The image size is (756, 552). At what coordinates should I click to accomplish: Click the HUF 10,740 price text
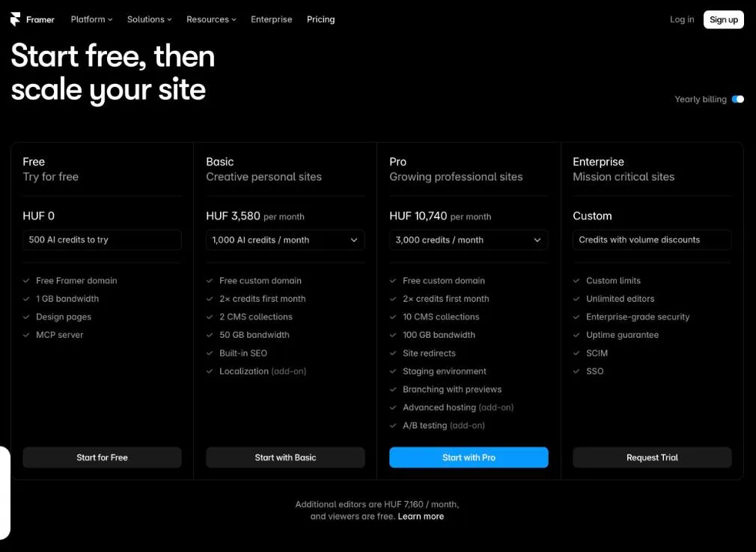click(418, 216)
